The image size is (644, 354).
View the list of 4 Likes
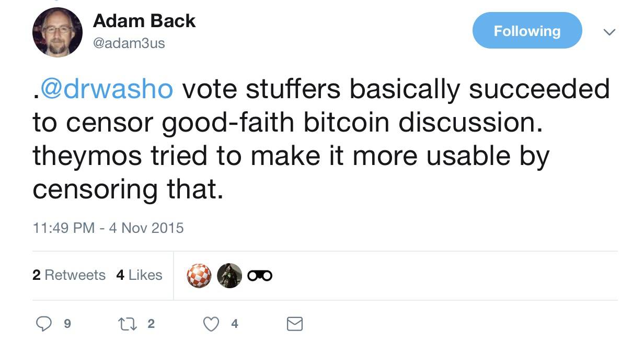click(x=139, y=275)
